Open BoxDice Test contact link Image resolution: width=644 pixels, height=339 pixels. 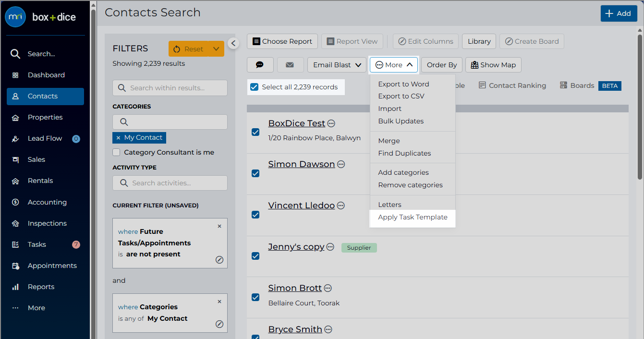[x=297, y=123]
